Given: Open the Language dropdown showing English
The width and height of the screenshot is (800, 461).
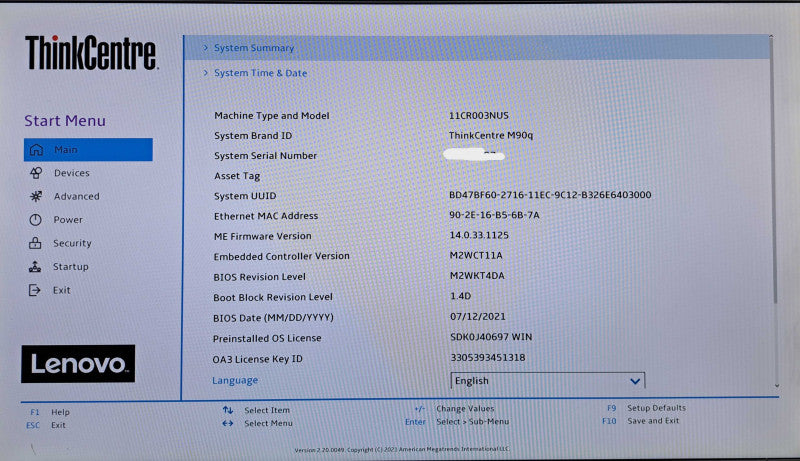Looking at the screenshot, I should pyautogui.click(x=548, y=381).
